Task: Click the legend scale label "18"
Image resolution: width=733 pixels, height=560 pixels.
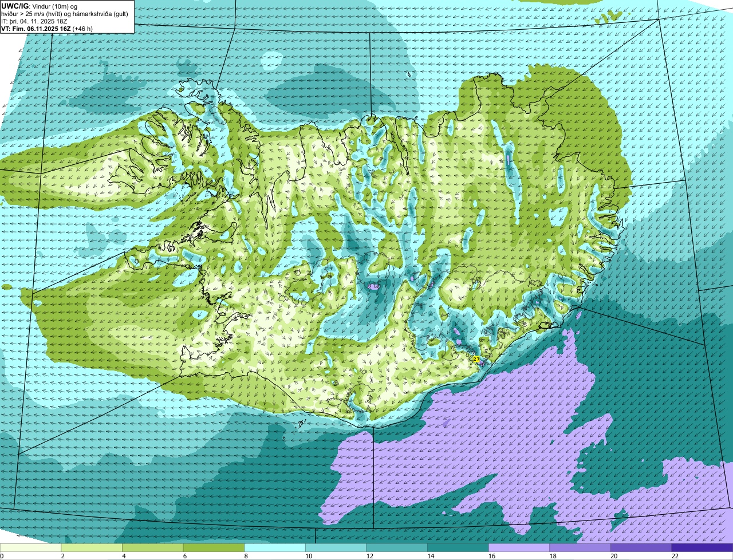Action: pyautogui.click(x=553, y=556)
